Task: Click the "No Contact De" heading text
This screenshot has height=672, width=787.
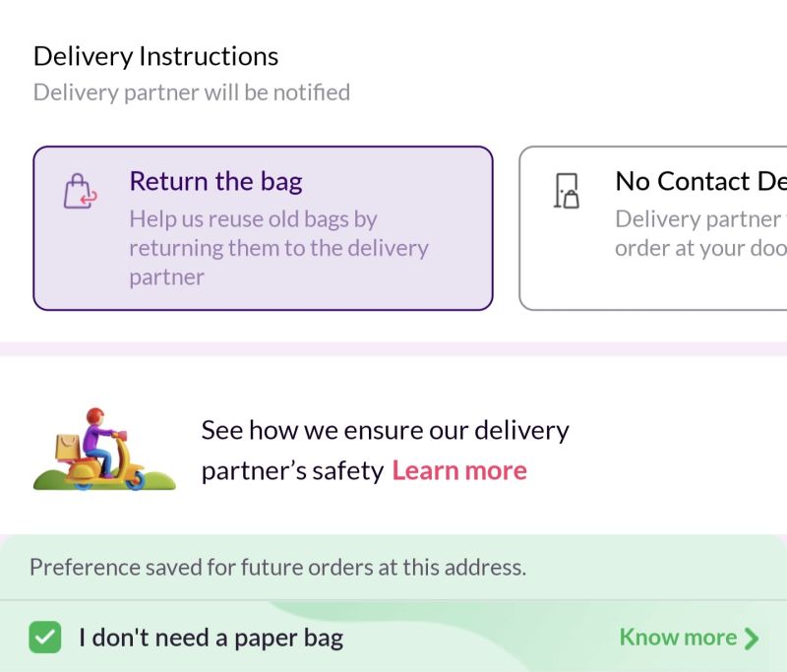Action: [699, 181]
